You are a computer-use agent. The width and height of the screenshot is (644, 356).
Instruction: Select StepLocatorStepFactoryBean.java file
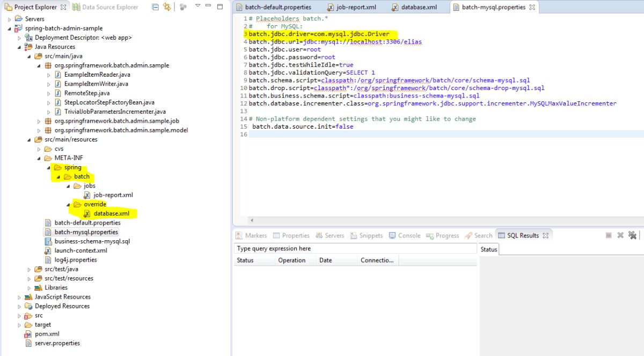(x=109, y=102)
